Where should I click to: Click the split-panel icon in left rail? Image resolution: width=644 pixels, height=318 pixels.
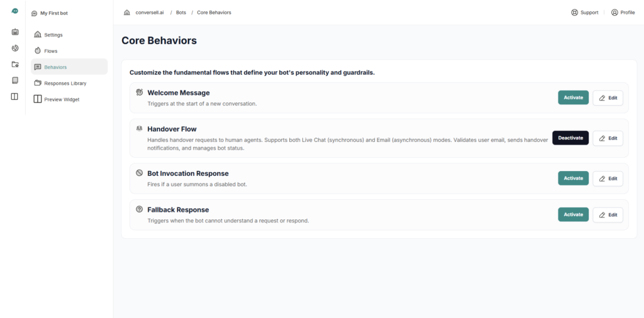pos(15,96)
